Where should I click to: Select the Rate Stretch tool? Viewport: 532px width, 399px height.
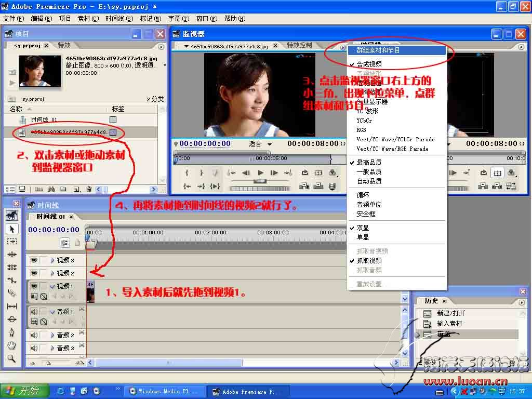pos(12,280)
